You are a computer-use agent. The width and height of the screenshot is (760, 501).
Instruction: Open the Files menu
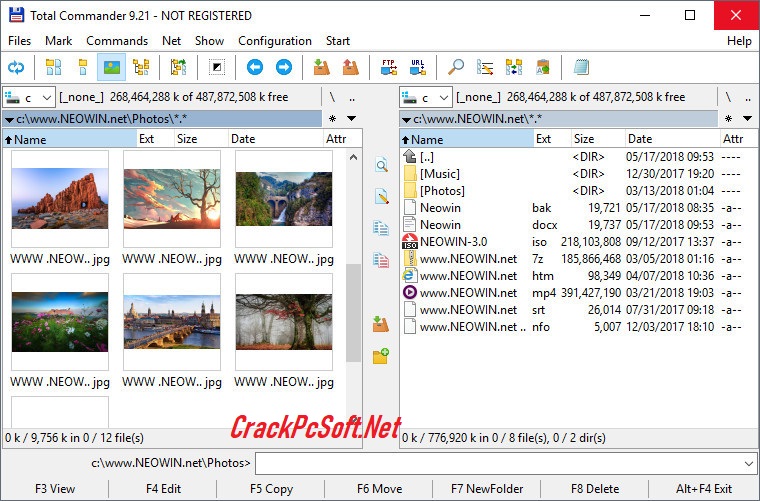(19, 41)
